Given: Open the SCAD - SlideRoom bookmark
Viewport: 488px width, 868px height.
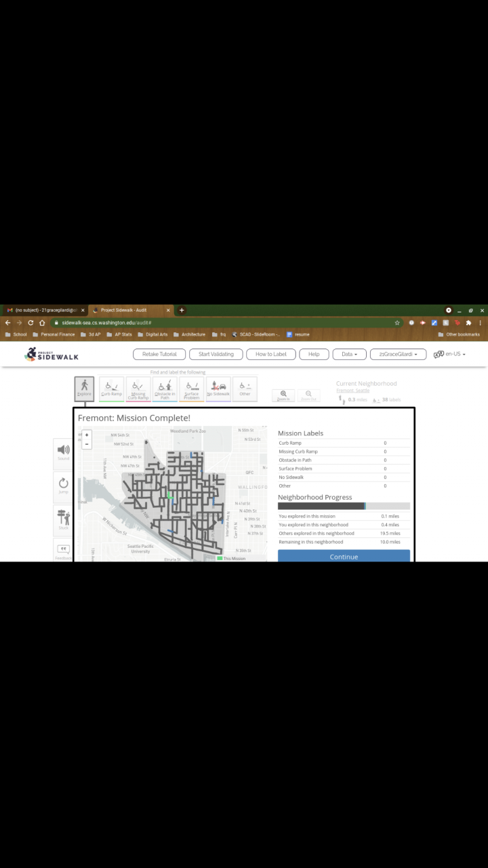Looking at the screenshot, I should coord(256,334).
